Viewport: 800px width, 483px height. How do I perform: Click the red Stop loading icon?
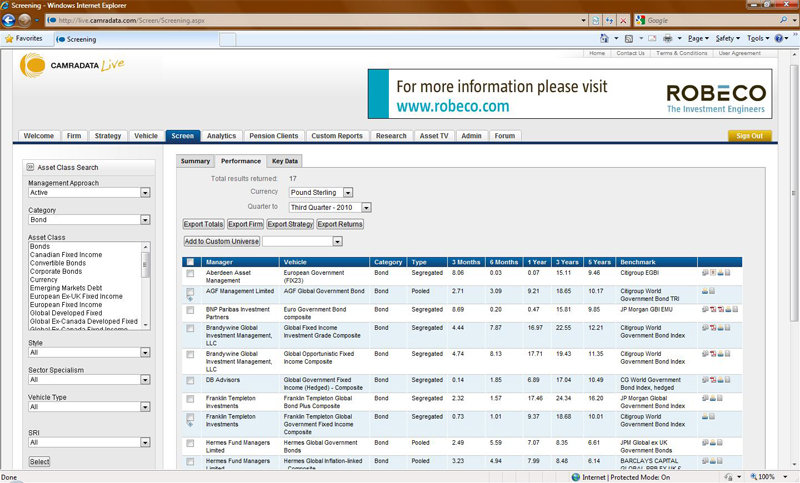tap(623, 20)
